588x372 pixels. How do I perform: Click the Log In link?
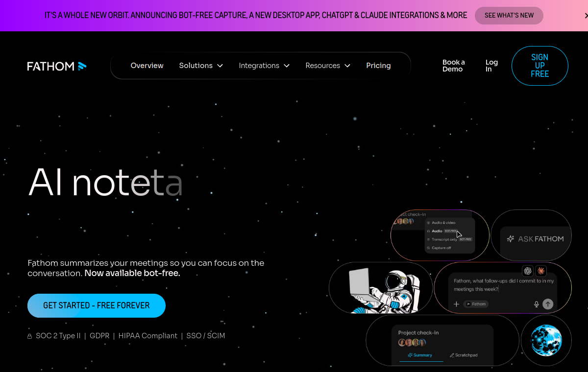point(491,66)
